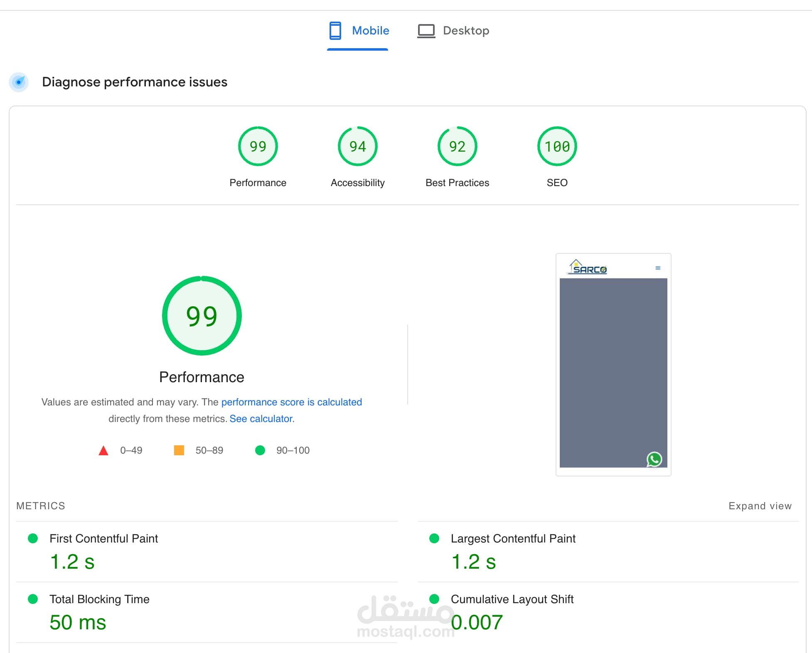Expand the metrics view

760,506
